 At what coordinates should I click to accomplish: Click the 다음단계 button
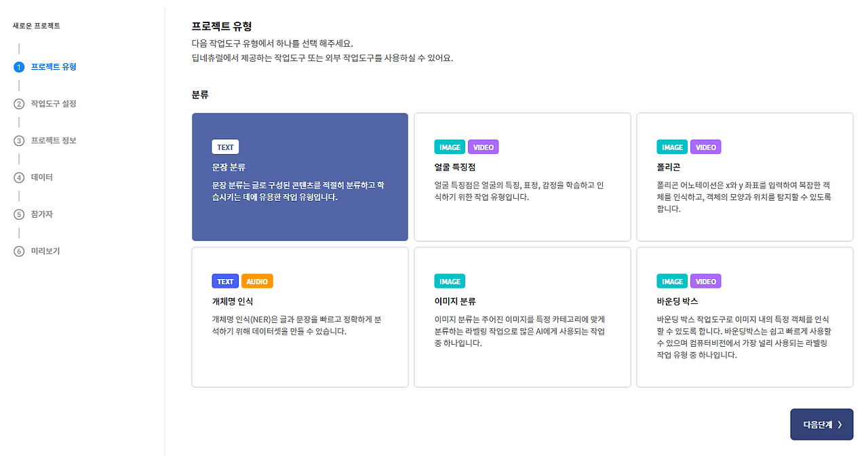821,424
